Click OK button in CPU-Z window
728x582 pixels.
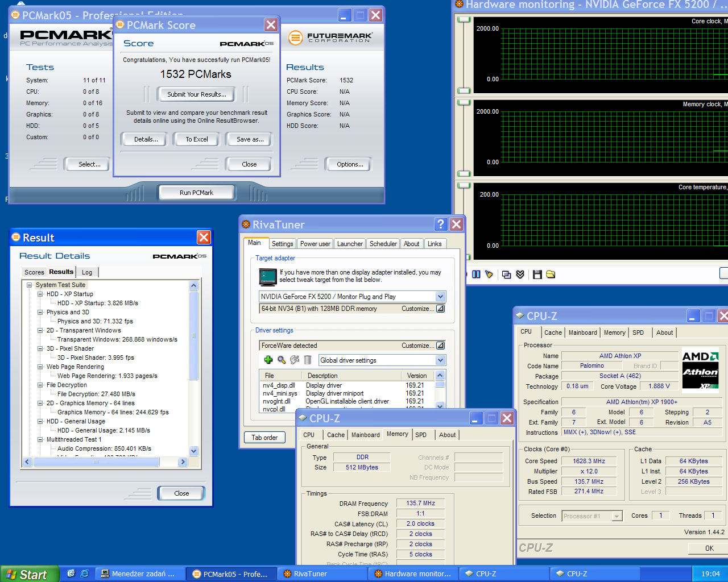(709, 548)
